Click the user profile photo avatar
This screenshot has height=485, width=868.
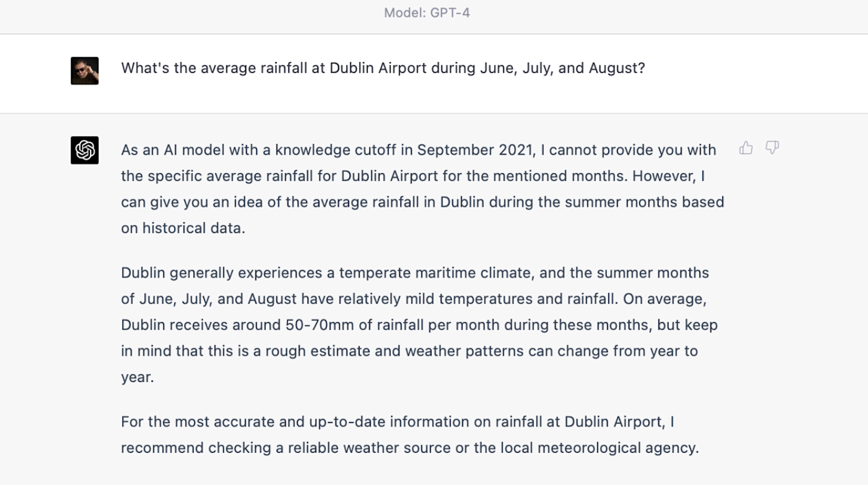point(84,71)
